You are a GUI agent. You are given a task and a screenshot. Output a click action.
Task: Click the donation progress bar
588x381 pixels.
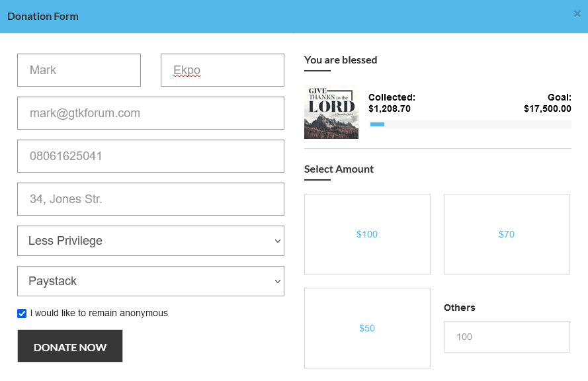(470, 124)
